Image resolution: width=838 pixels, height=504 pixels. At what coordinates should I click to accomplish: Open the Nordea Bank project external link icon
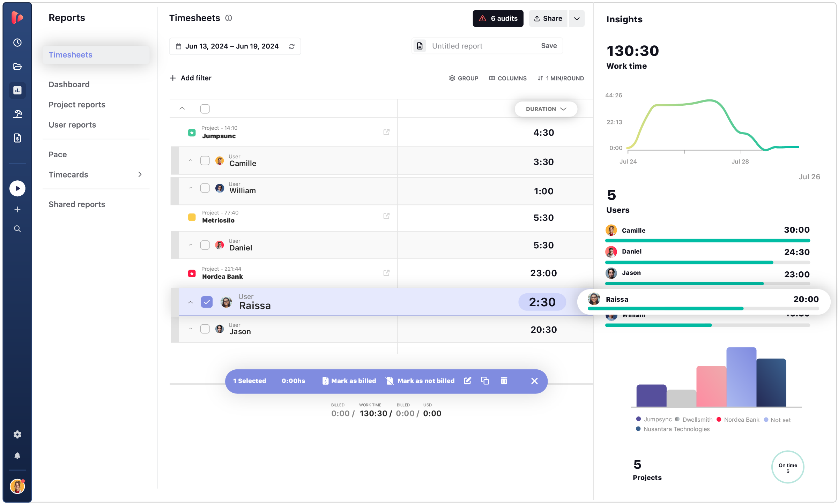coord(386,273)
